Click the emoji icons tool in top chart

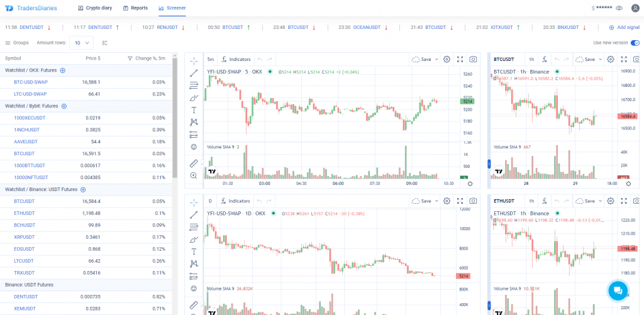click(x=194, y=146)
